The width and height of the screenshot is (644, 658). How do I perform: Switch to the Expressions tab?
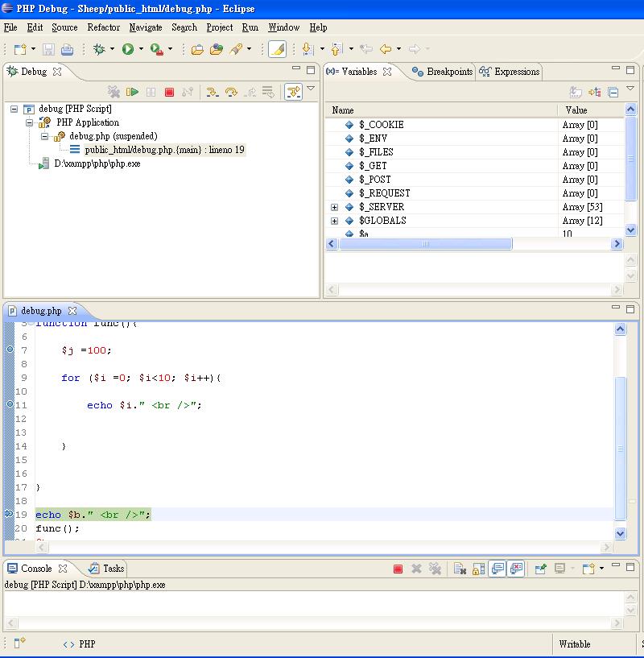click(x=510, y=72)
